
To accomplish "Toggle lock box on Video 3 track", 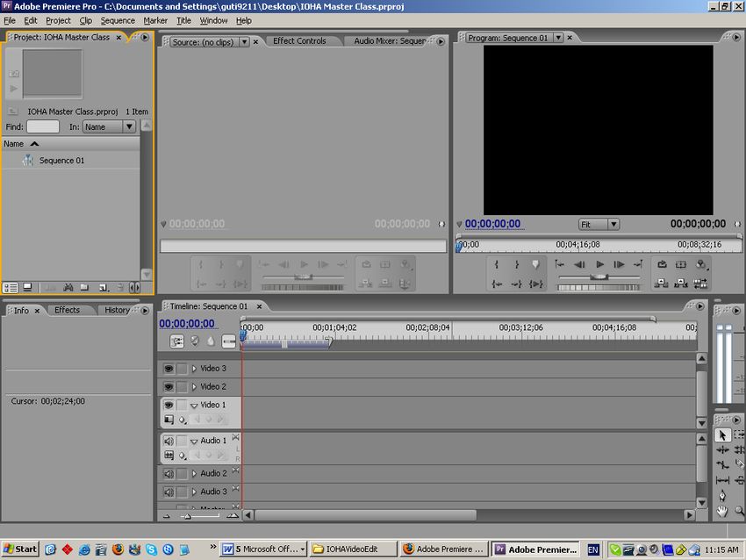I will pyautogui.click(x=183, y=369).
